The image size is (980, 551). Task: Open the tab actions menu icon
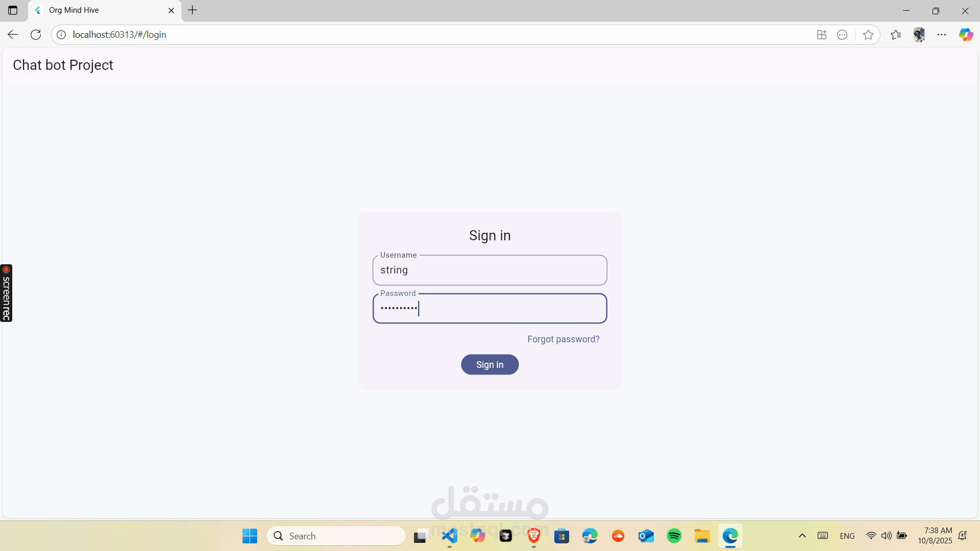tap(13, 10)
